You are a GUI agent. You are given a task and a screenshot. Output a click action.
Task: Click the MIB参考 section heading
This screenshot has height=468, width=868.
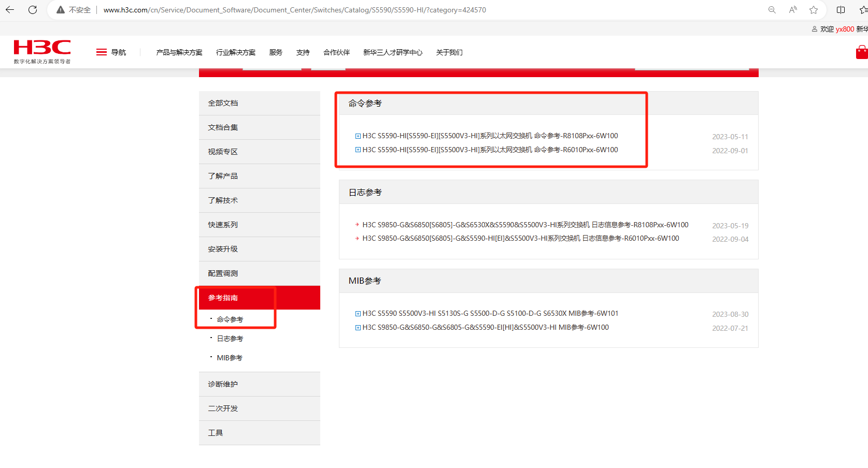(365, 281)
